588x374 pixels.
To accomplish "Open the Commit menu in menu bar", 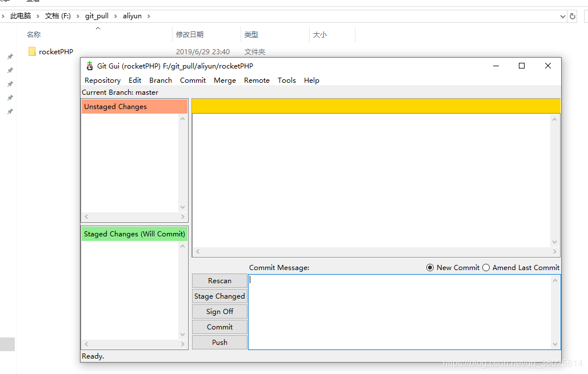I will click(193, 80).
